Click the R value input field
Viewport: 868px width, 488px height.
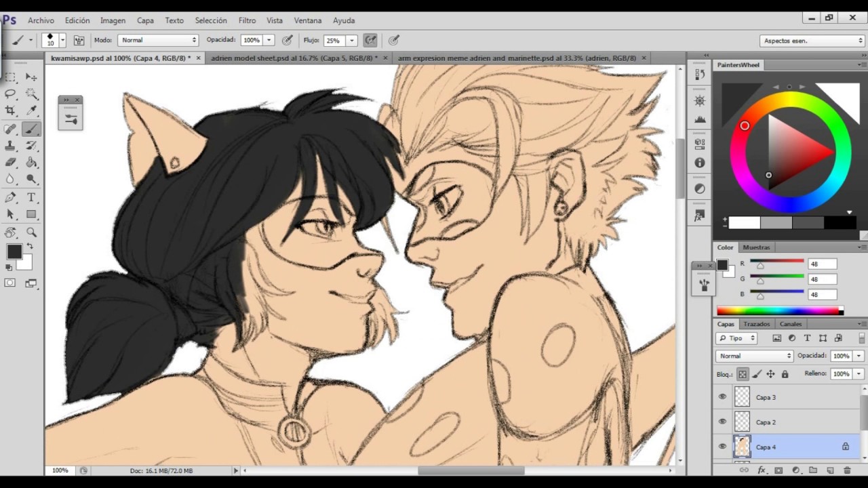click(823, 264)
